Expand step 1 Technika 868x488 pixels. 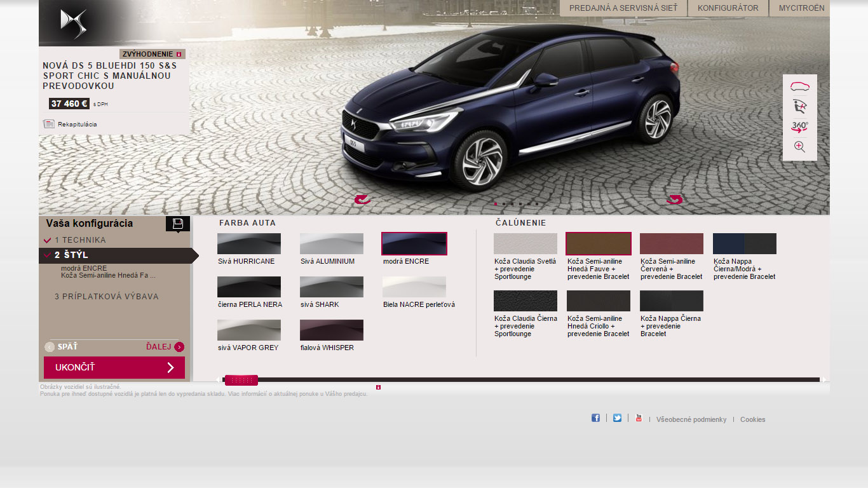point(80,240)
